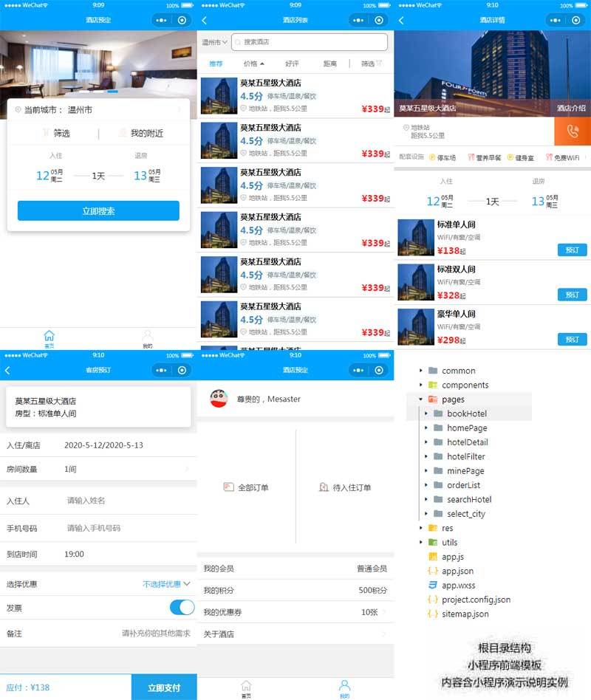This screenshot has height=700, width=591.
Task: Collapse the pages folder in tree
Action: tap(421, 399)
